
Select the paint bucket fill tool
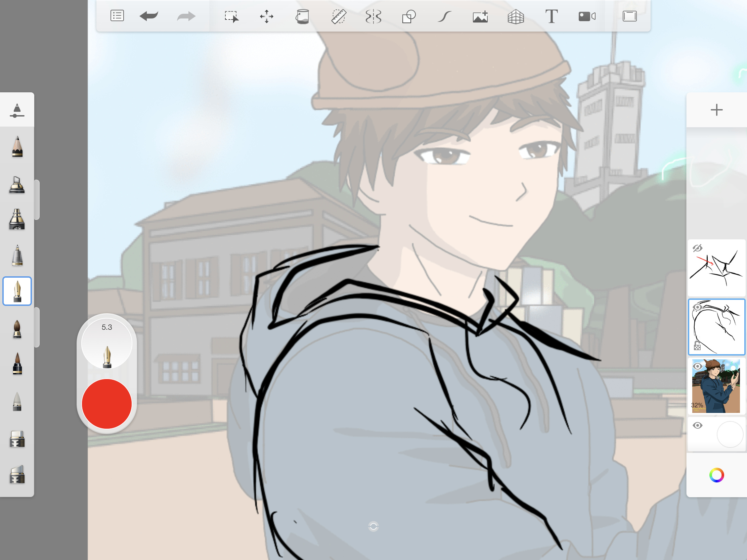click(302, 16)
